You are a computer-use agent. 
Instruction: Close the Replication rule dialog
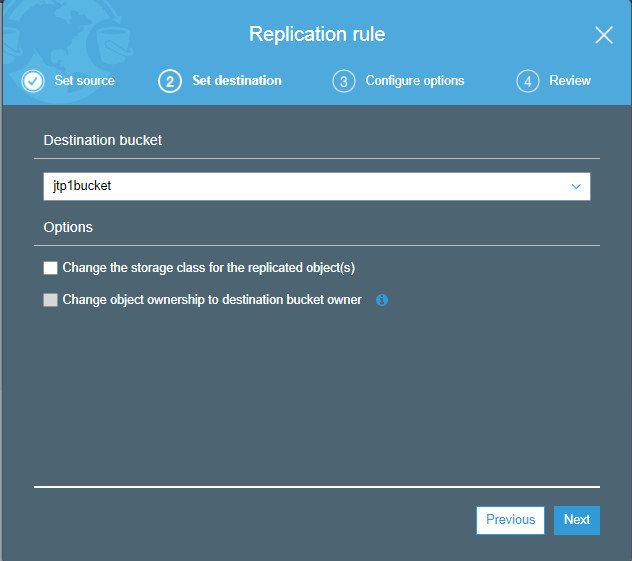(604, 35)
